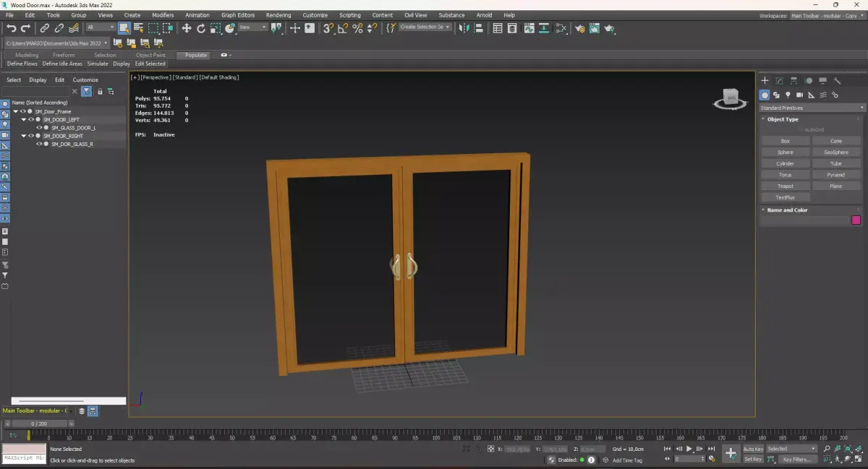Click the Play Animation button
868x469 pixels.
689,449
